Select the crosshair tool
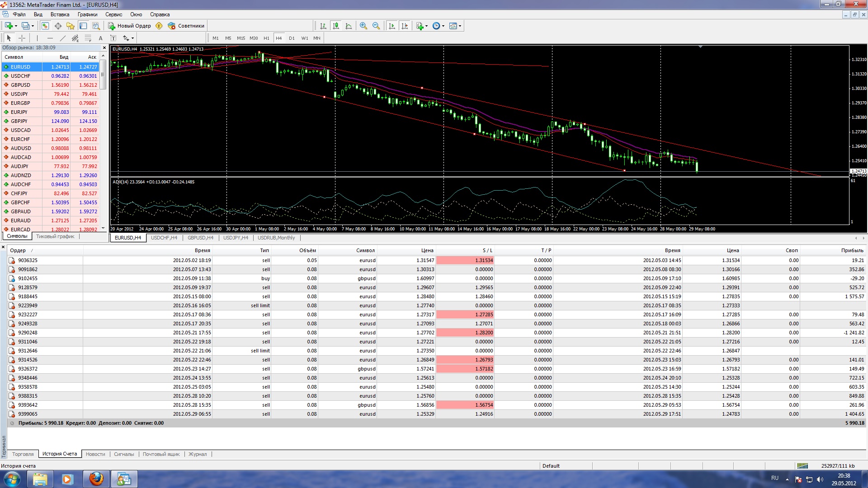The image size is (868, 488). point(22,38)
